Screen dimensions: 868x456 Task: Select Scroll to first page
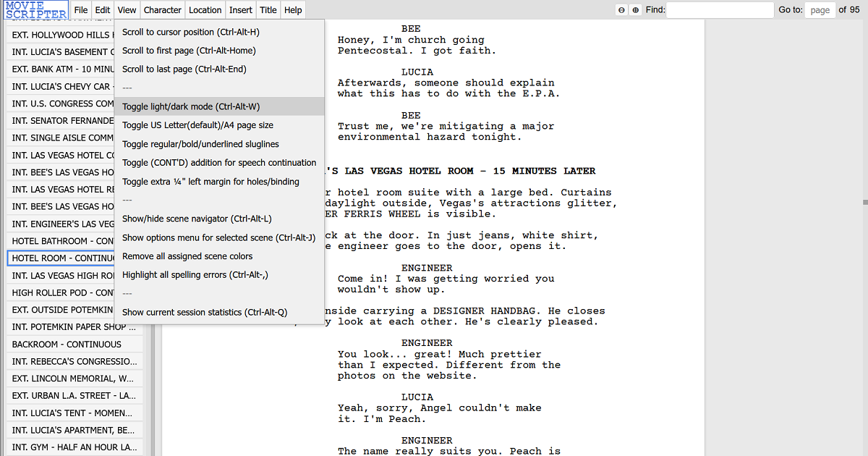(189, 51)
